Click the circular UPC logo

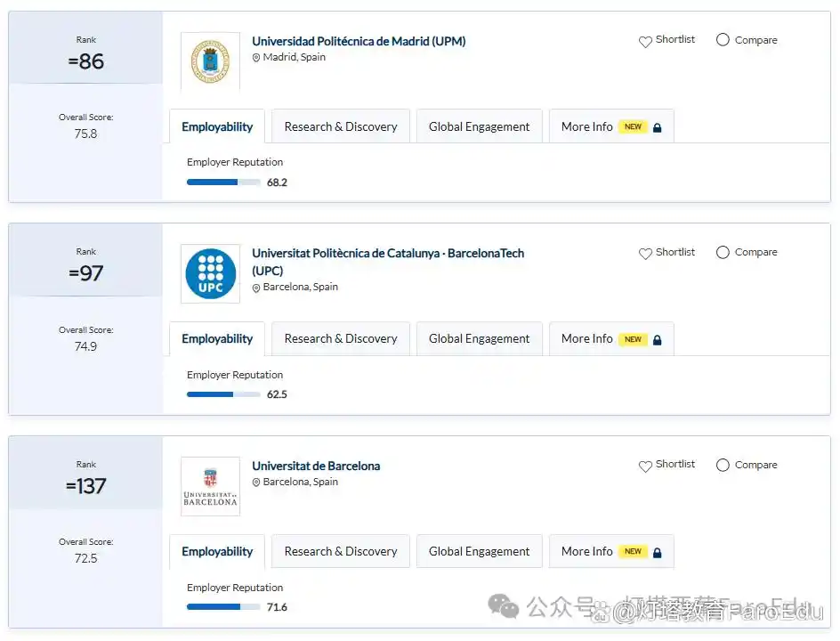210,273
